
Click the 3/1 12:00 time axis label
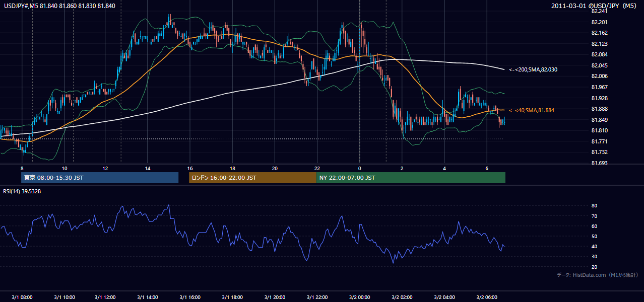coord(106,297)
